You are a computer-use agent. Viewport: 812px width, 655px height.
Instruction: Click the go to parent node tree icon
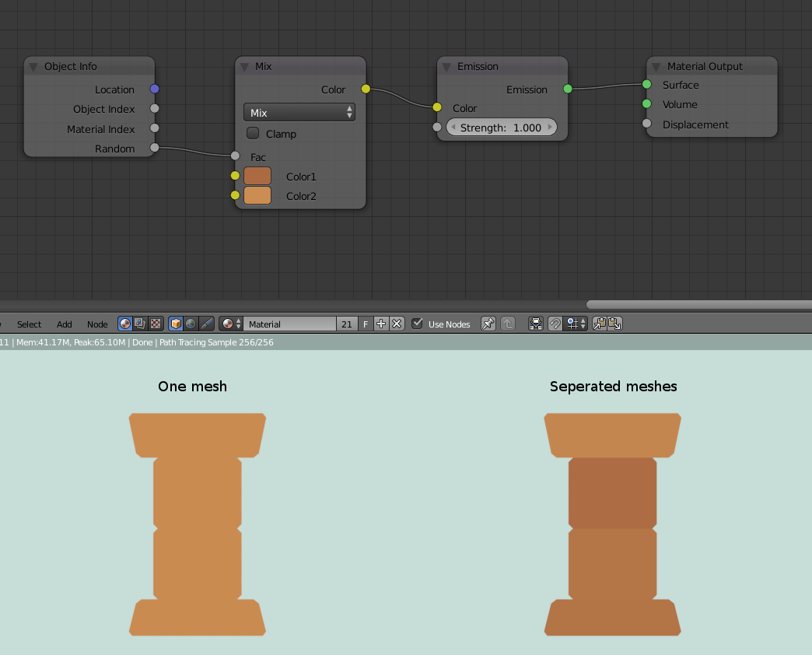pos(508,324)
